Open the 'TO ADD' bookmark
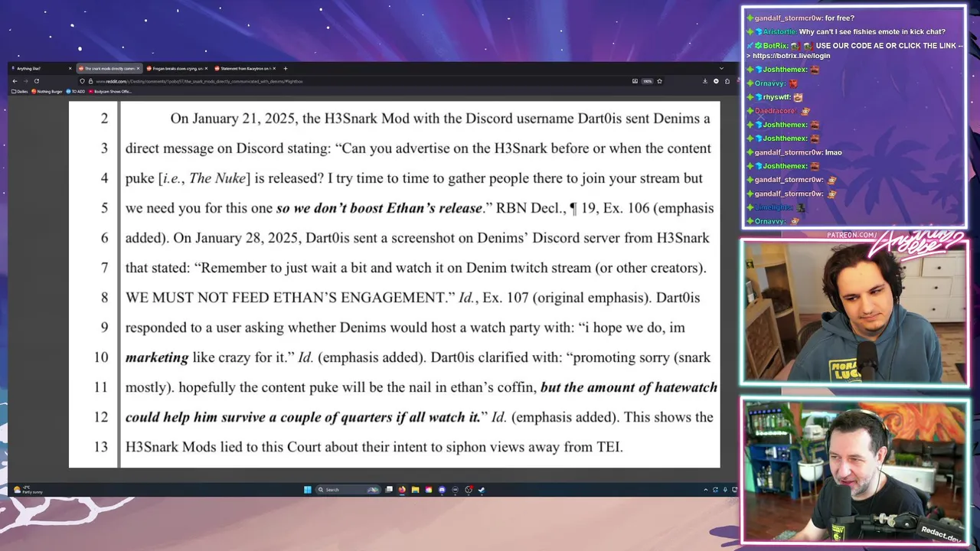The width and height of the screenshot is (980, 551). pos(77,91)
